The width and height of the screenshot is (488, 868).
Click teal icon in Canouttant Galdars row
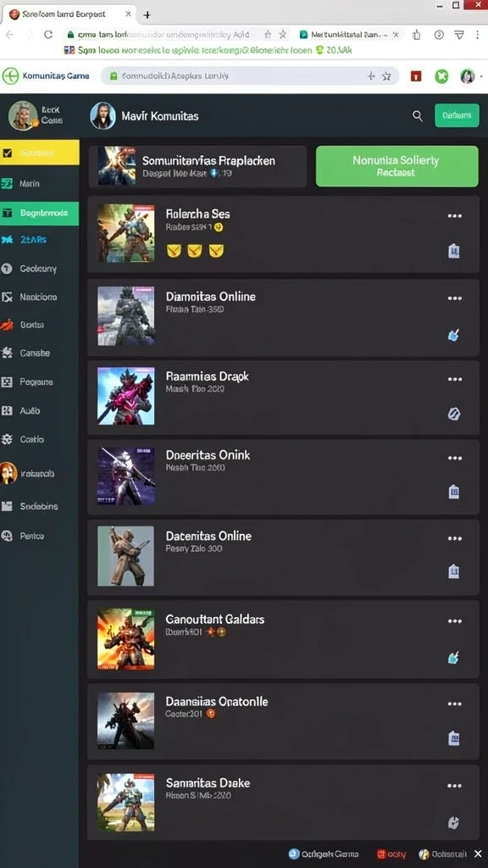[454, 658]
